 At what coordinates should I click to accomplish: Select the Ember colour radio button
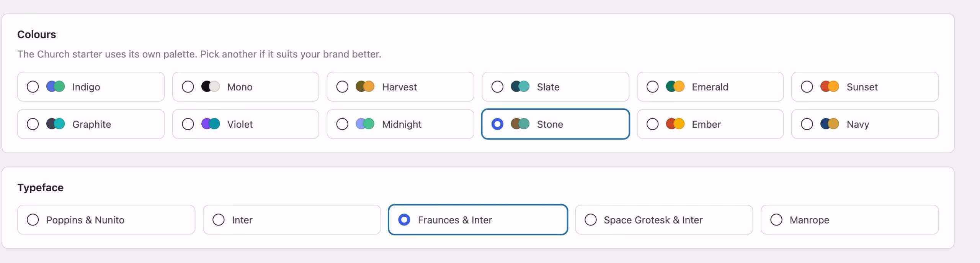click(652, 124)
